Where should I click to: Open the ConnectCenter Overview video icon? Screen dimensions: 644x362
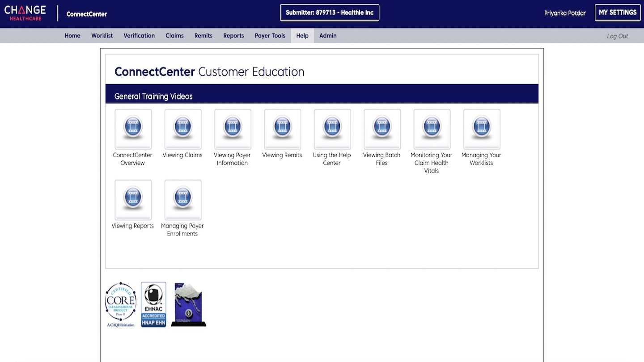coord(133,129)
